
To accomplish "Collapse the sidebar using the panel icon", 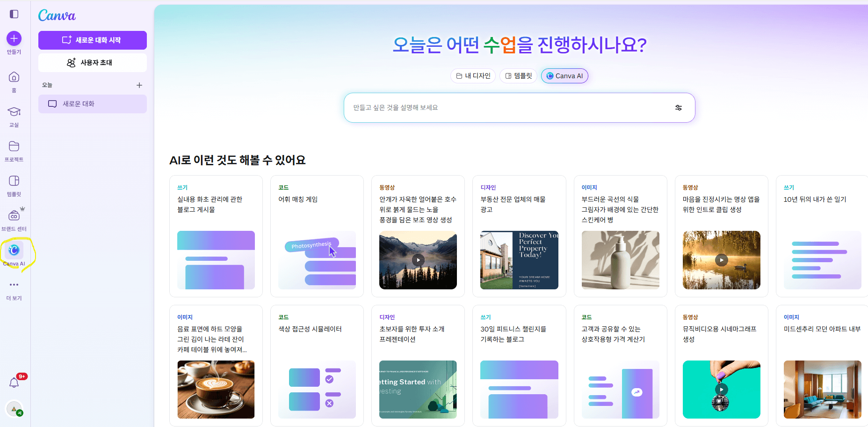I will pyautogui.click(x=14, y=14).
